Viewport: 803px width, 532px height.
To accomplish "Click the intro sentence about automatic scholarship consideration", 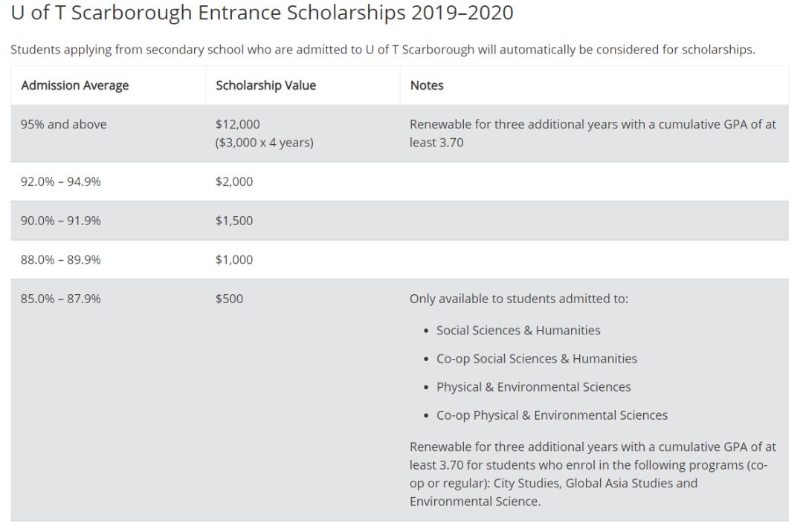I will pyautogui.click(x=383, y=50).
